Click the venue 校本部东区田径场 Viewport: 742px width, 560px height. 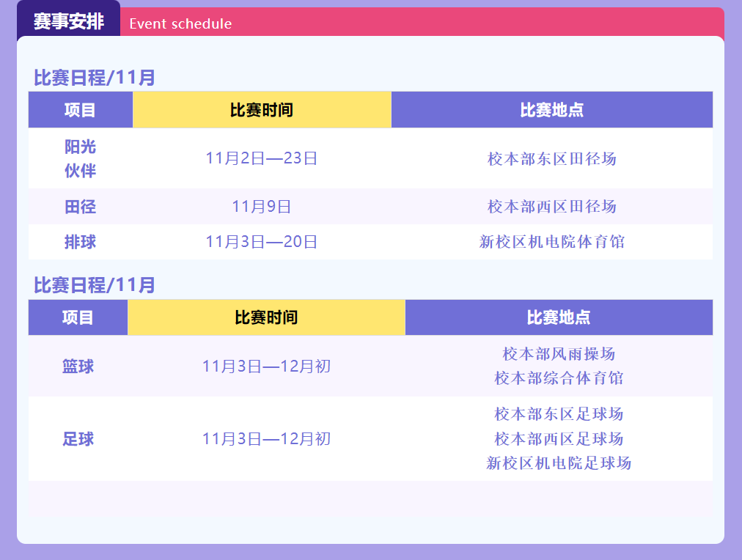tap(551, 158)
